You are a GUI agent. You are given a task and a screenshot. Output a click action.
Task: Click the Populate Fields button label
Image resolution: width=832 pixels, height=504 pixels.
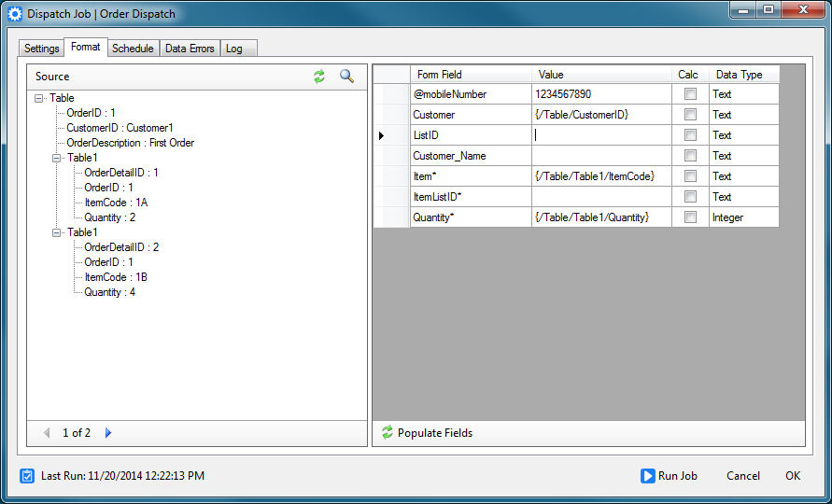[x=435, y=433]
